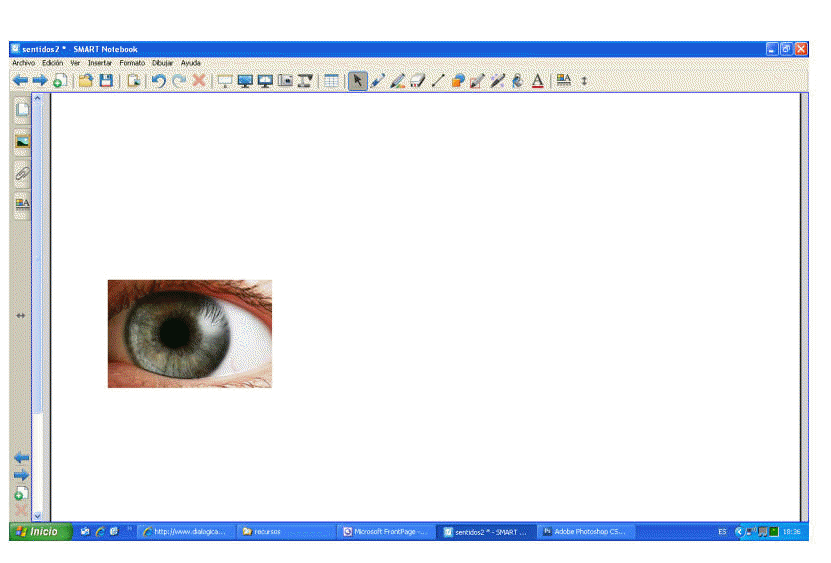Screen dimensions: 831x563
Task: Click the Undo arrow icon
Action: pyautogui.click(x=158, y=81)
